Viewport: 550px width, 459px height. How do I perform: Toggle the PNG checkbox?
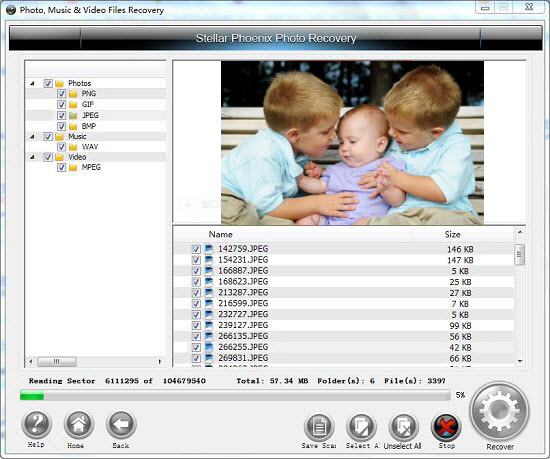(61, 94)
